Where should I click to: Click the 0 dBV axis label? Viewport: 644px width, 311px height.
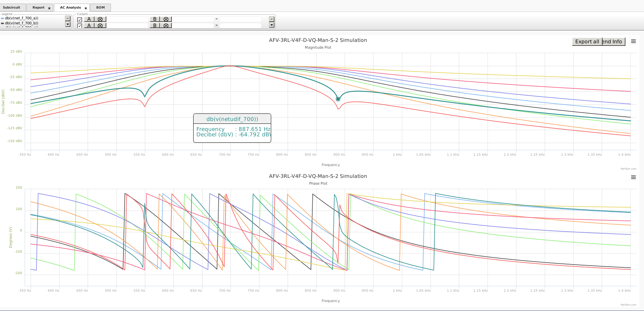pyautogui.click(x=17, y=64)
